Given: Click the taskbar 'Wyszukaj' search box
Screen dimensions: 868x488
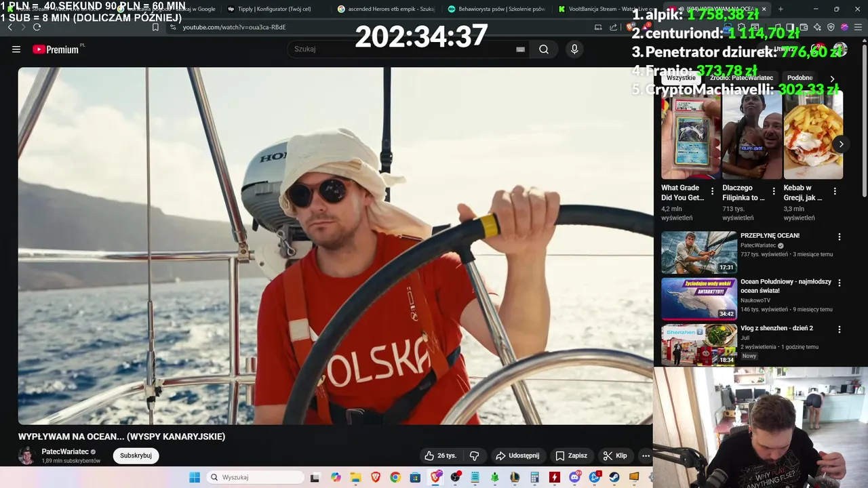Looking at the screenshot, I should click(256, 477).
